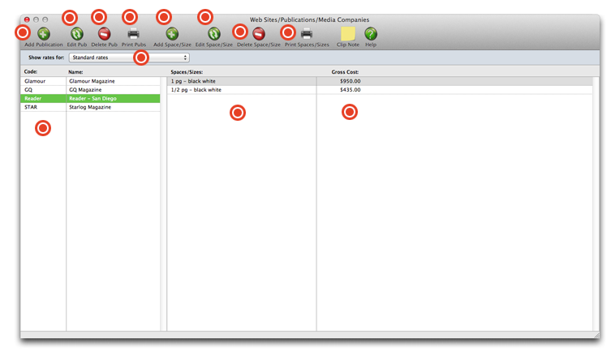Click the Edit Pub icon
This screenshot has width=611, height=364.
(77, 34)
